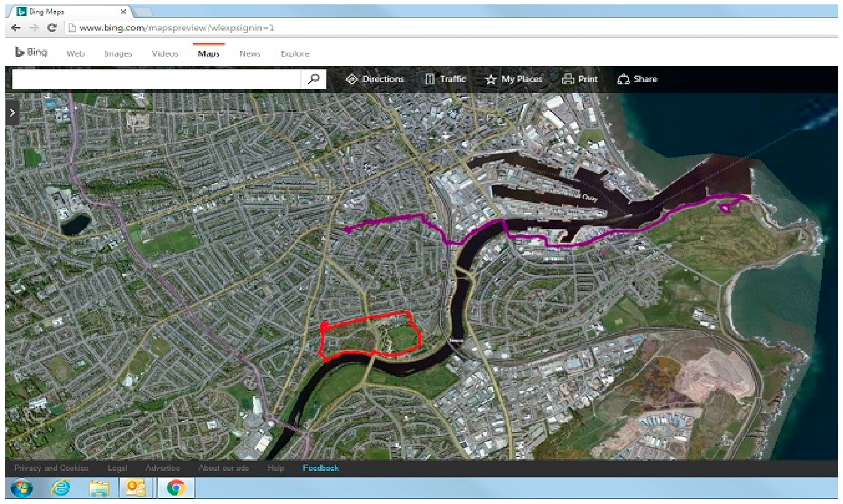843x504 pixels.
Task: Expand the left side panel chevron
Action: [x=12, y=113]
